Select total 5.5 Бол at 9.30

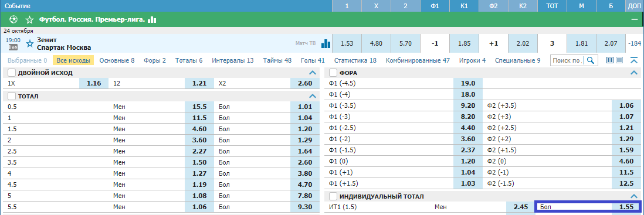(x=305, y=207)
